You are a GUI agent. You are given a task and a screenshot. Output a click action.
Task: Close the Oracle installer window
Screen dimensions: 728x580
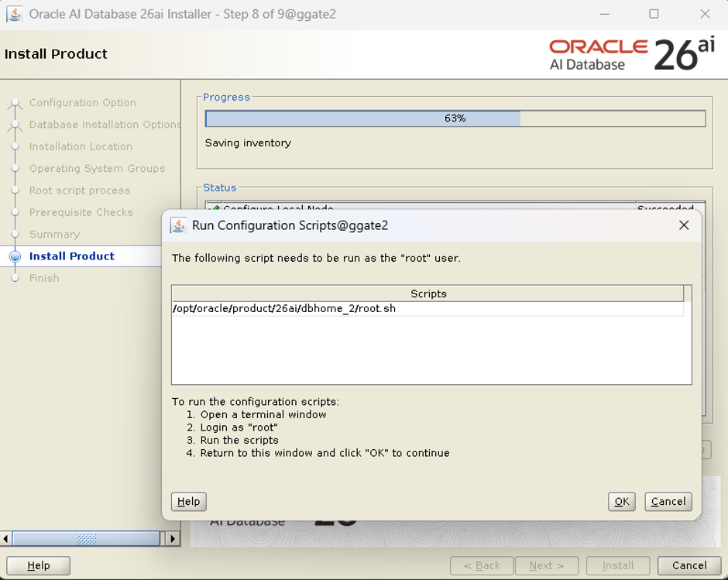pyautogui.click(x=705, y=14)
